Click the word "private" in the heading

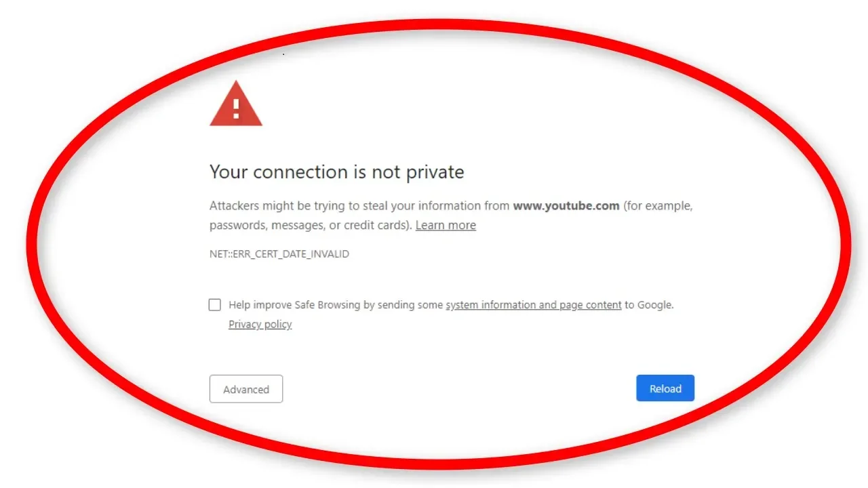click(x=435, y=172)
